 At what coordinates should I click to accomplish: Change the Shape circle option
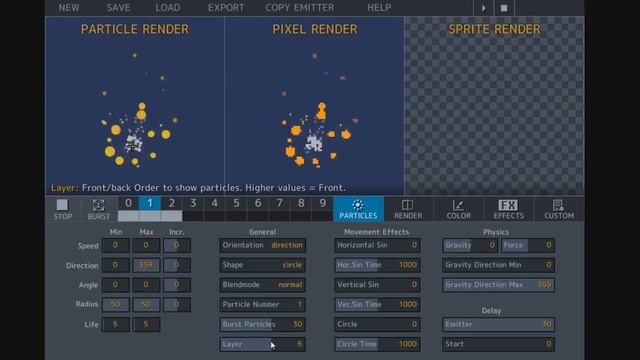(x=262, y=265)
